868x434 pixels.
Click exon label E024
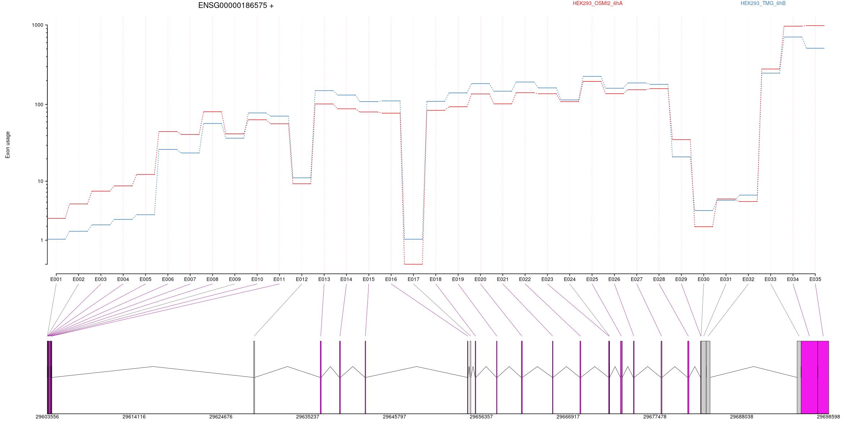click(x=570, y=279)
